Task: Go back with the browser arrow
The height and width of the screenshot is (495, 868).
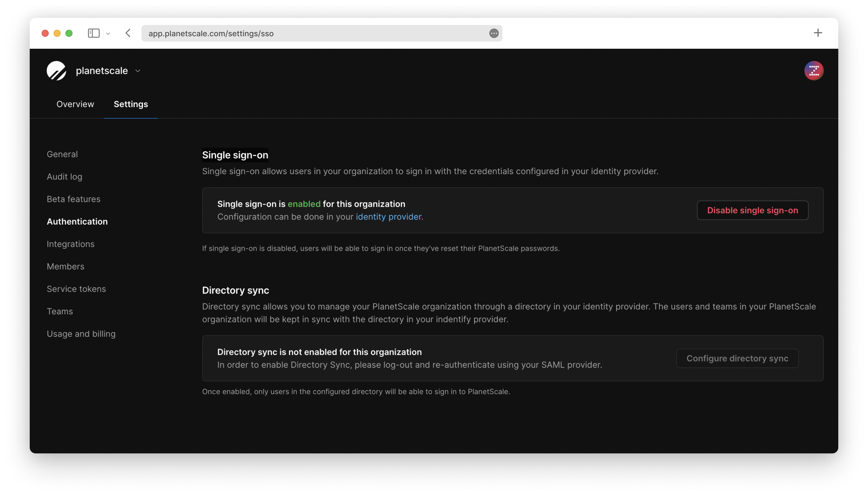Action: pyautogui.click(x=128, y=33)
